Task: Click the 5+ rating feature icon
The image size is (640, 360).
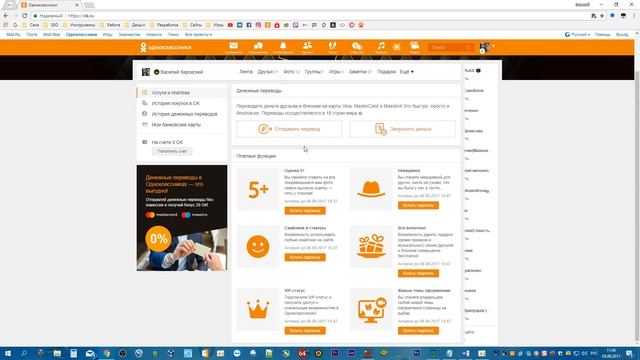Action: pyautogui.click(x=258, y=189)
